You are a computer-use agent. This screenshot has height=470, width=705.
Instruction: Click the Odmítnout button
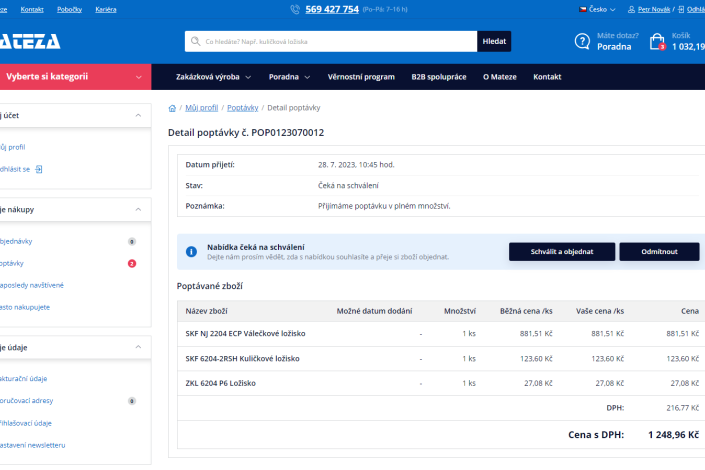click(659, 252)
